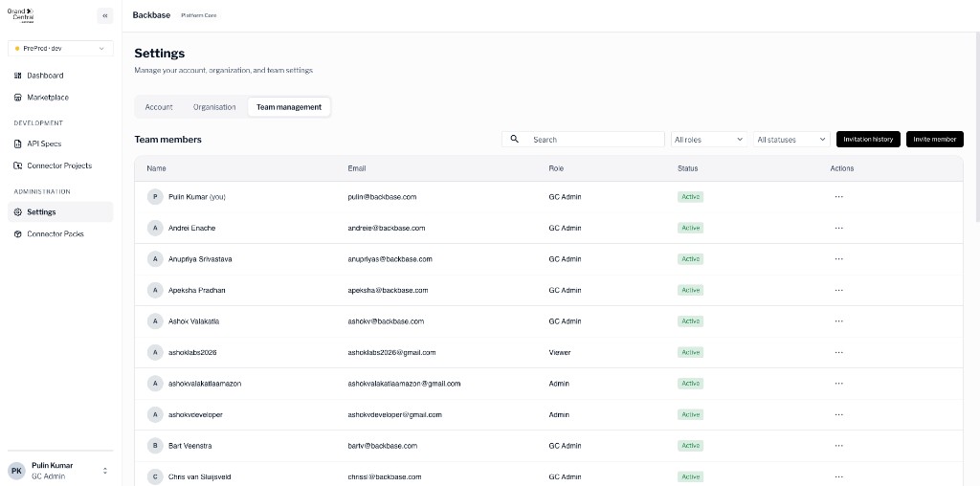Screen dimensions: 980x486
Task: Open actions menu for Anupriya Srivastava
Action: [x=838, y=258]
